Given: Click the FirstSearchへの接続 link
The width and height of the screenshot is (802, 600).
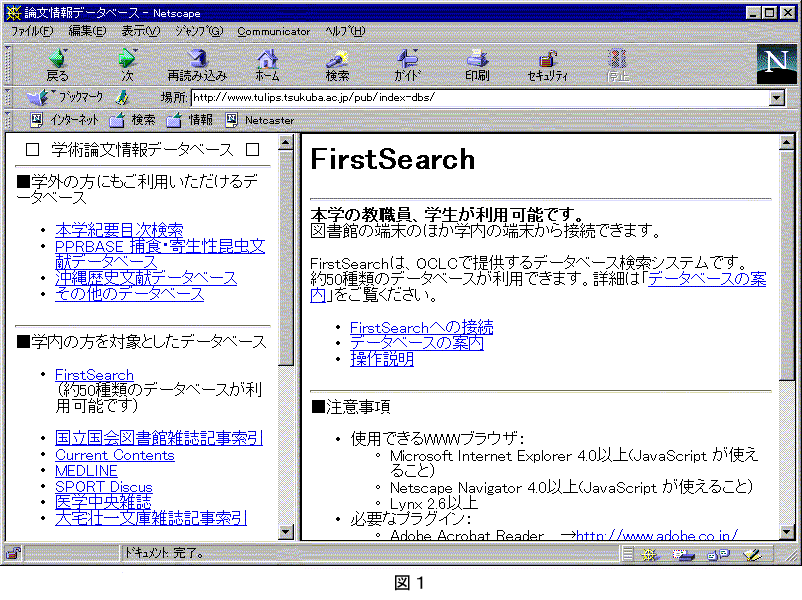Looking at the screenshot, I should 421,327.
